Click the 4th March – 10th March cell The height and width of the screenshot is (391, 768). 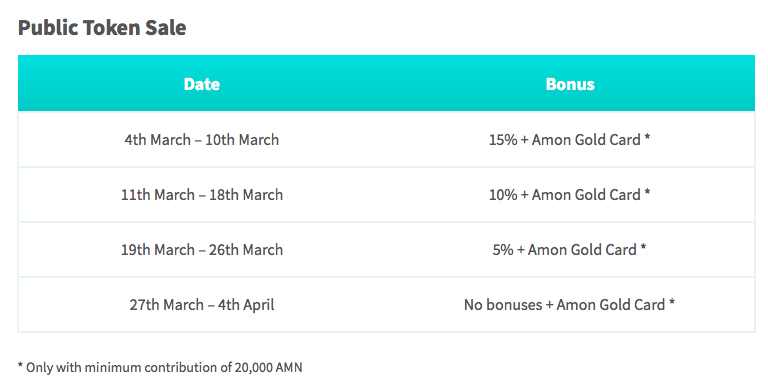202,140
